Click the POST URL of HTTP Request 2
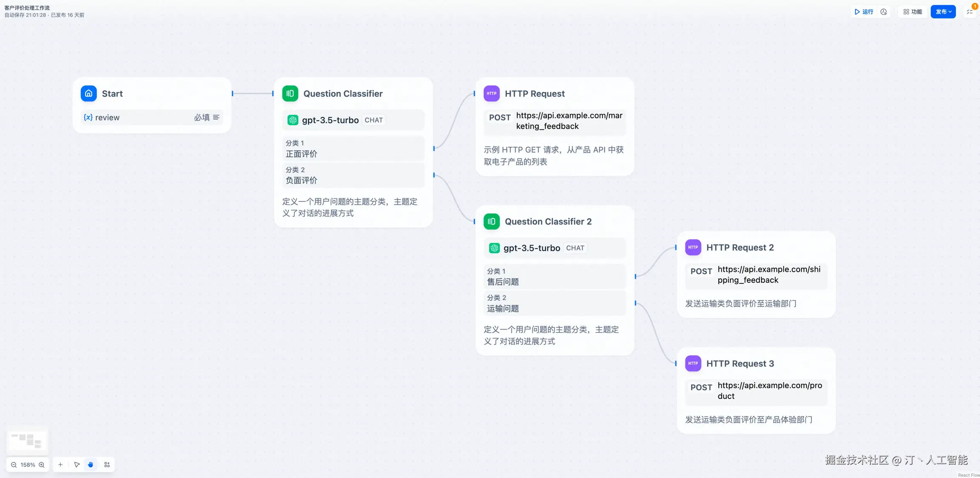Image resolution: width=980 pixels, height=478 pixels. pos(756,275)
